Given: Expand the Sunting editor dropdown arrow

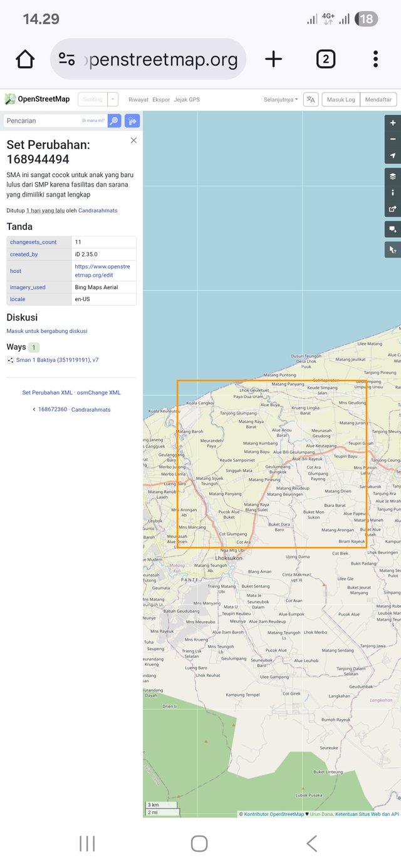Looking at the screenshot, I should point(113,99).
